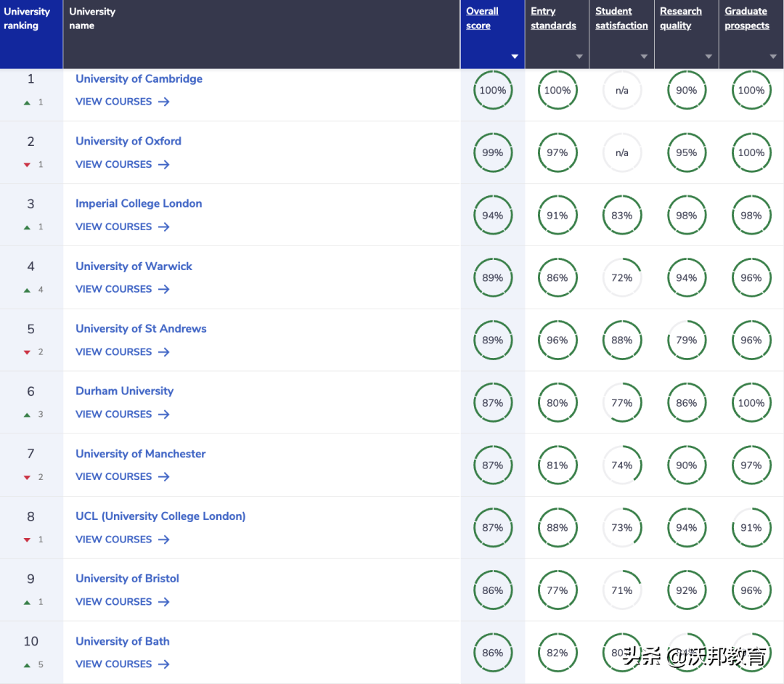Screen dimensions: 784x684
Task: Click Oxford's 99% overall score circle
Action: 492,152
